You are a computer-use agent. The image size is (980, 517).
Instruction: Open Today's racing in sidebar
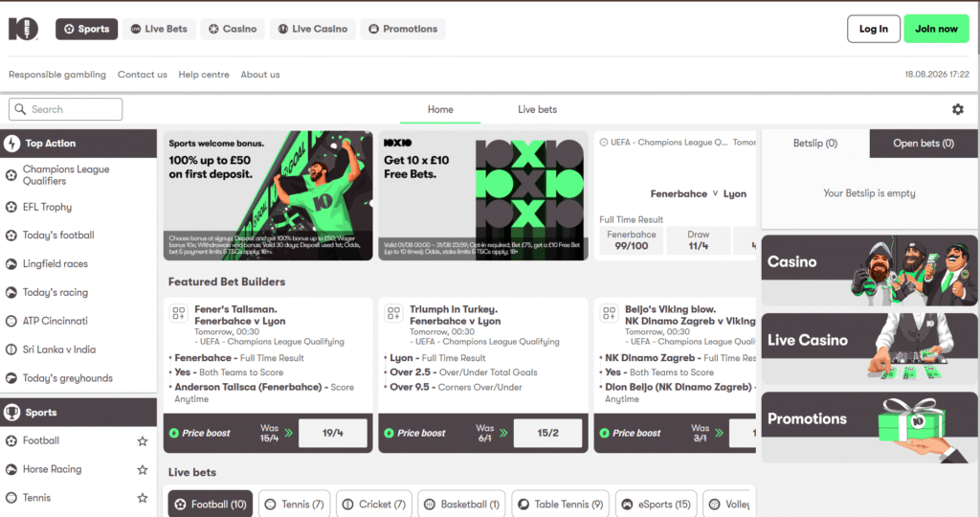78,293
